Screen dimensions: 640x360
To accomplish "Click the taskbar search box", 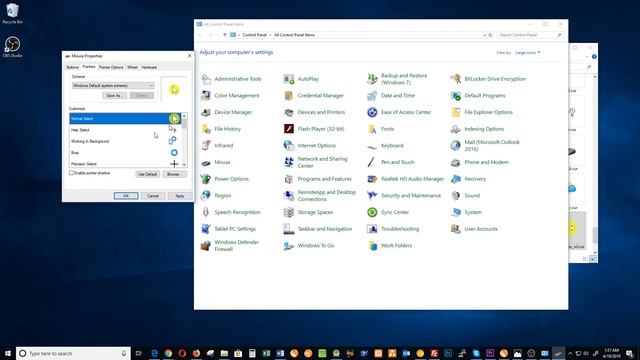I will [73, 353].
